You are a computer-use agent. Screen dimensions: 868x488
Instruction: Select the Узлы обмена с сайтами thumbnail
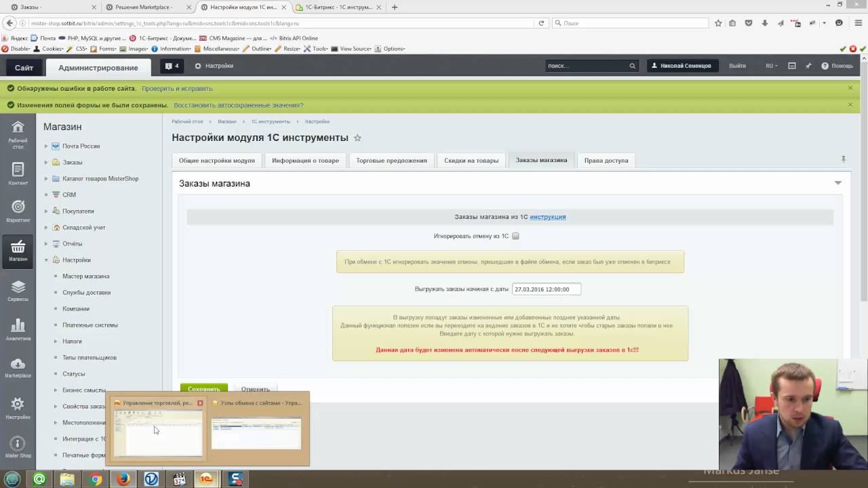tap(256, 428)
